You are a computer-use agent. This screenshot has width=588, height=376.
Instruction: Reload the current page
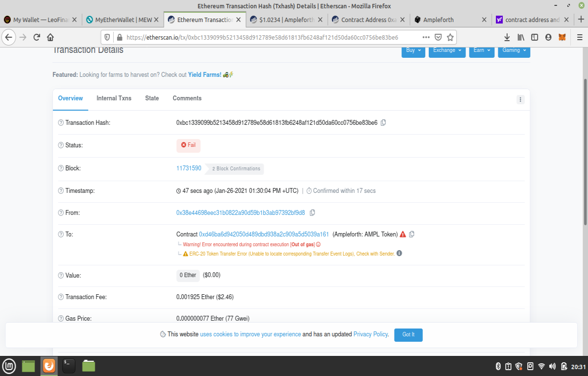37,37
